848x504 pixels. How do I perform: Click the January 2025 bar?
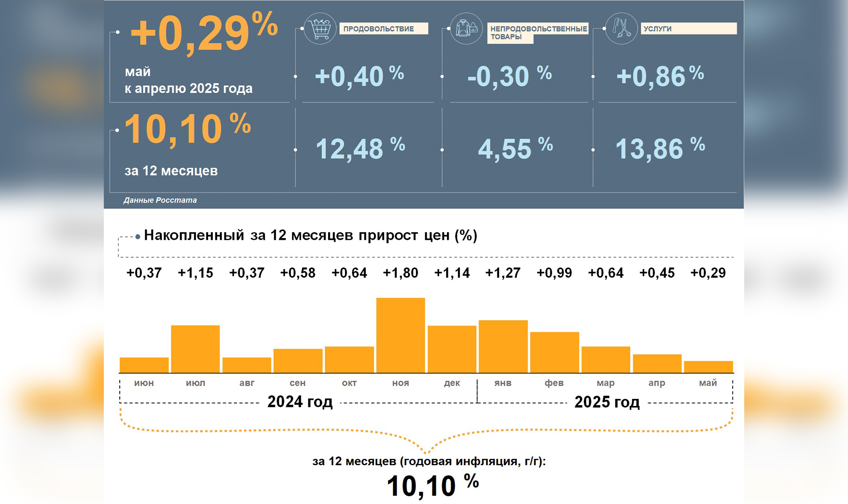(503, 346)
